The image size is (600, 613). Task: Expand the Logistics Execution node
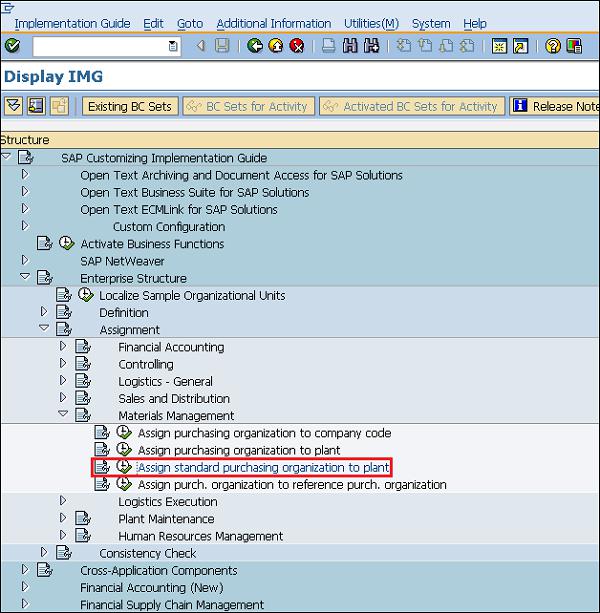[63, 500]
